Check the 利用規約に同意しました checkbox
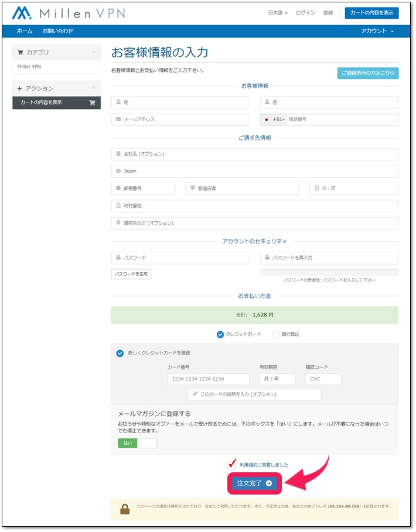The width and height of the screenshot is (416, 532). (x=232, y=464)
